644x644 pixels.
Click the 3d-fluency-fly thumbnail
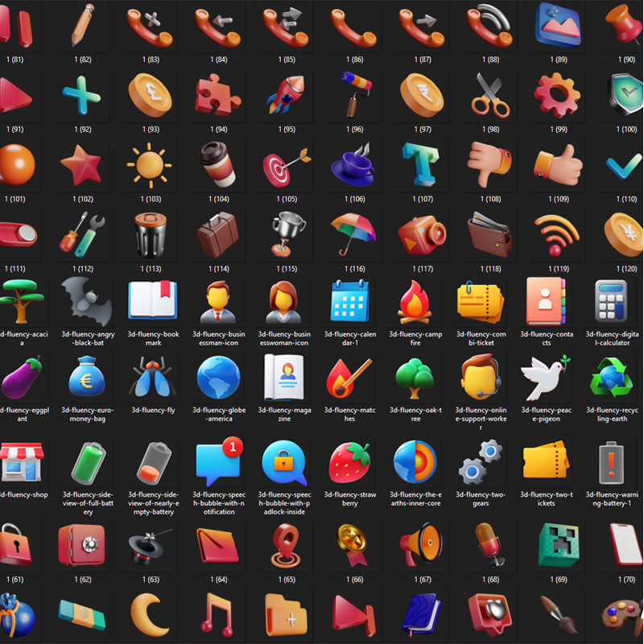(x=153, y=377)
